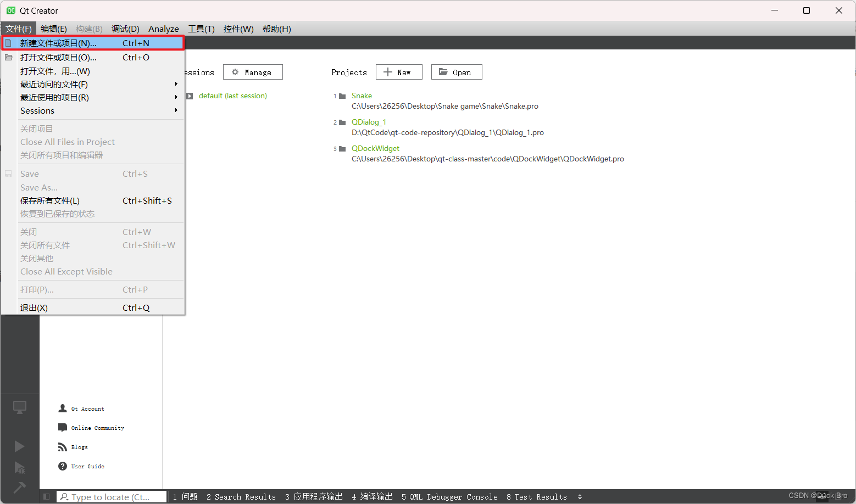
Task: Click the kit selector monitor icon
Action: pos(20,407)
